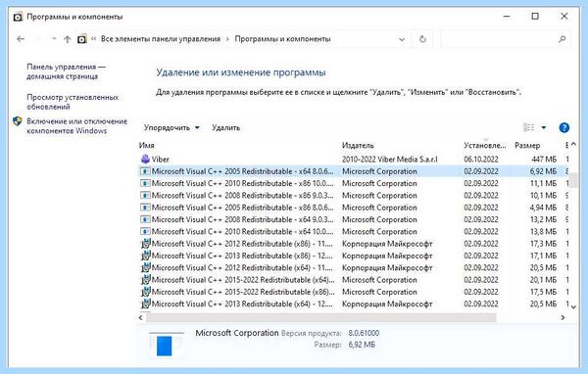Click the window title bar icon
This screenshot has height=374, width=588.
coord(18,17)
